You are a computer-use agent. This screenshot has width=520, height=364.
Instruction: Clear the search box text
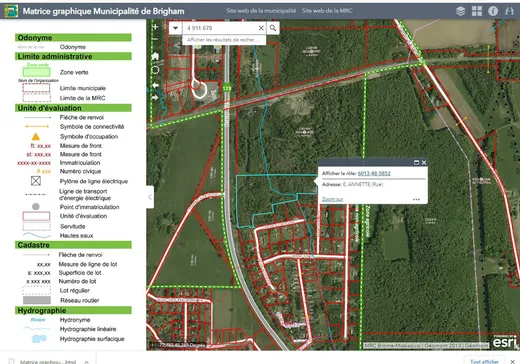(261, 28)
